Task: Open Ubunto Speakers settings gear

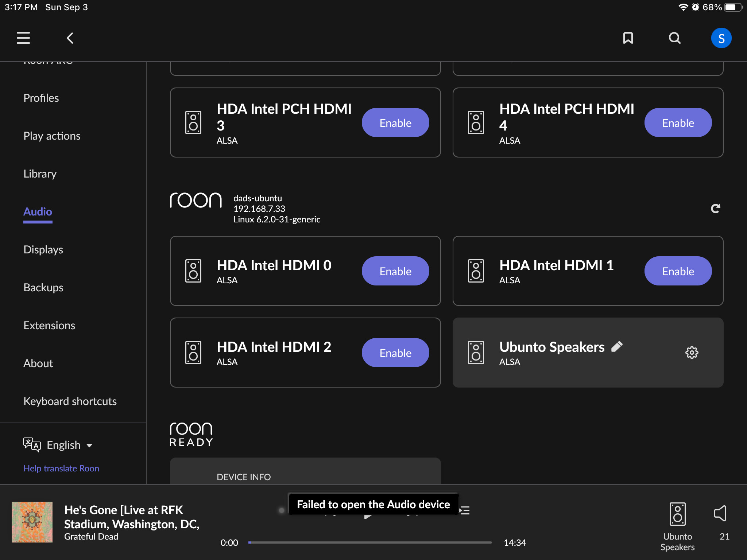Action: [x=692, y=353]
